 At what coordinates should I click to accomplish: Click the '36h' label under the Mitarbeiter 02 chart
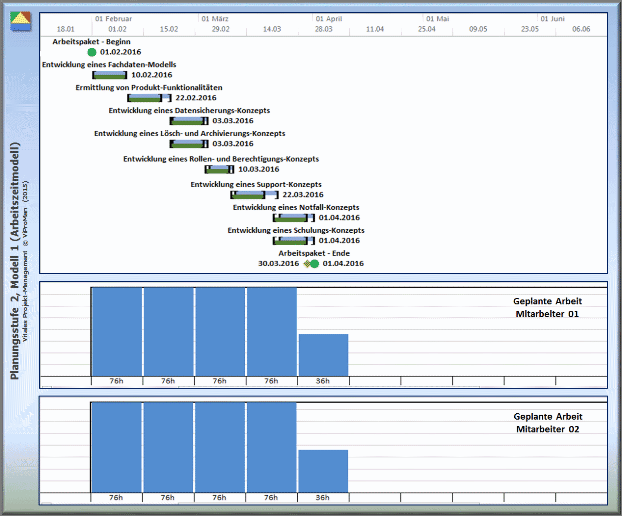click(x=323, y=498)
